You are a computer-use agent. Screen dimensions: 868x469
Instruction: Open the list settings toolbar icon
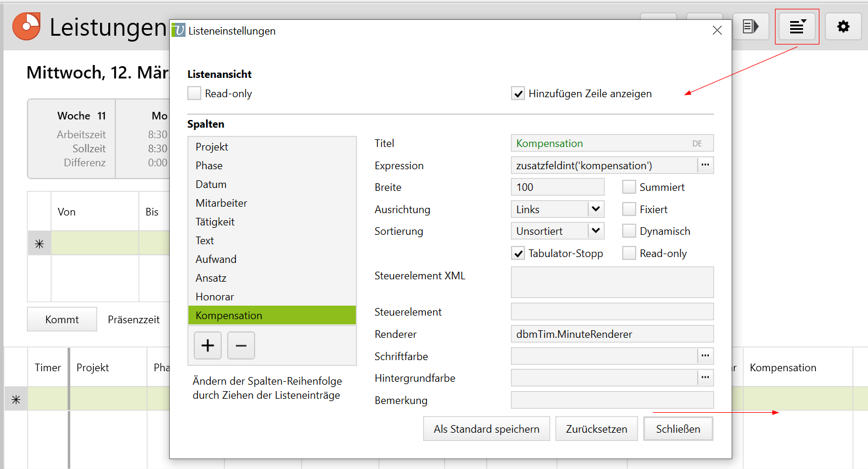click(x=797, y=27)
